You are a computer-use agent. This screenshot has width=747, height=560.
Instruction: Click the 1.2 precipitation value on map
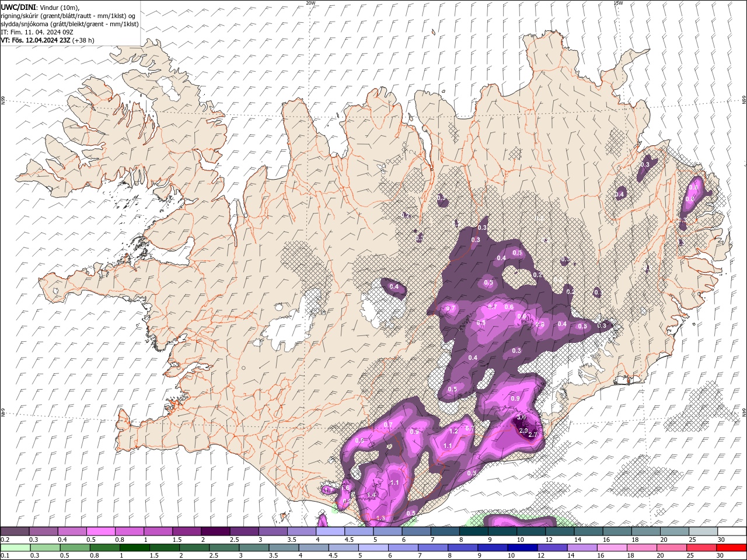point(454,431)
